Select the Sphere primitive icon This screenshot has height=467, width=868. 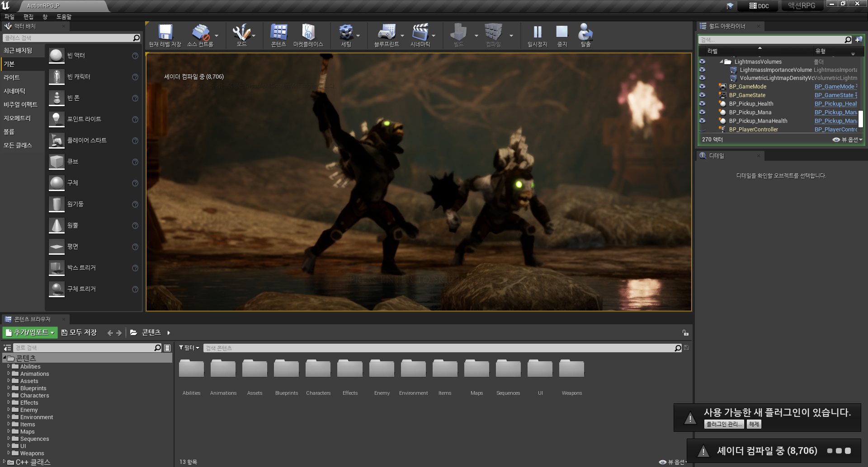click(x=57, y=183)
